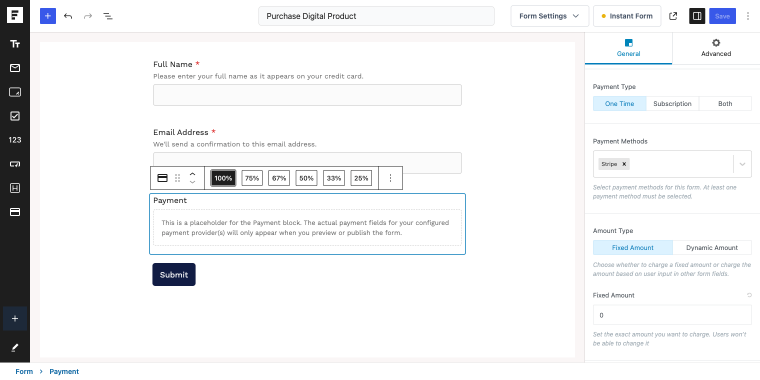Set block width to 50%
Screen dimensions: 760x380
[306, 178]
